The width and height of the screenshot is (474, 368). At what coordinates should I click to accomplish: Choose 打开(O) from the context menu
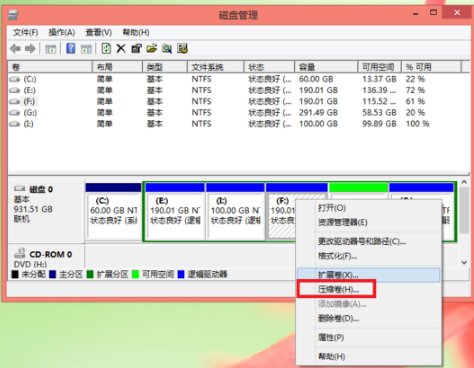[368, 208]
